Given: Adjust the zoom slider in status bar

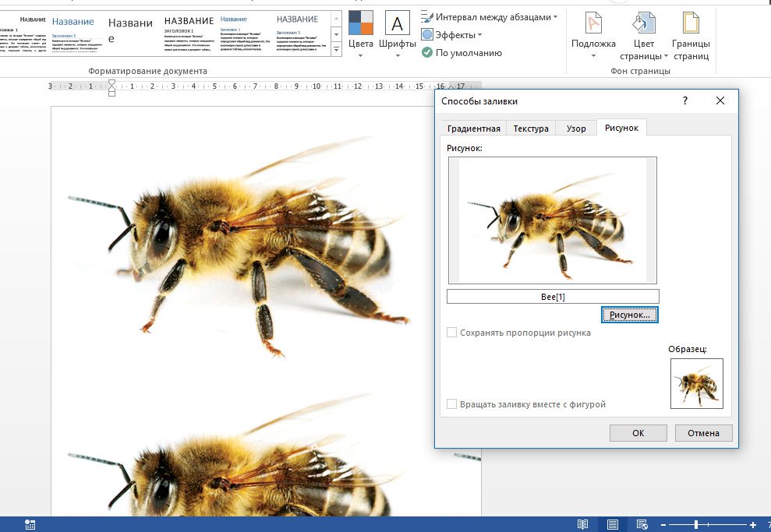Looking at the screenshot, I should 696,525.
